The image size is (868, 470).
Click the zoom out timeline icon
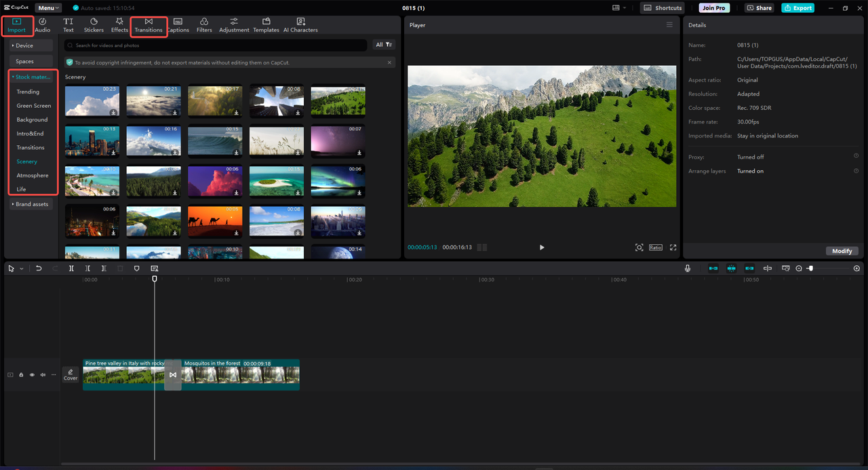coord(799,269)
